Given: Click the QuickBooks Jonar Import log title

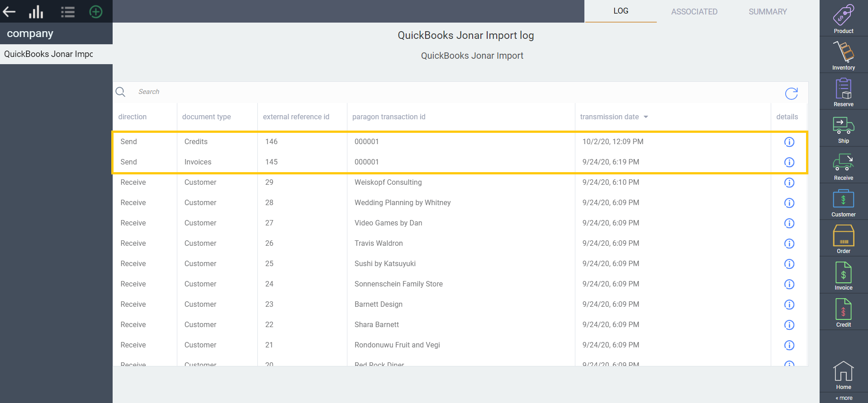Looking at the screenshot, I should pyautogui.click(x=466, y=35).
